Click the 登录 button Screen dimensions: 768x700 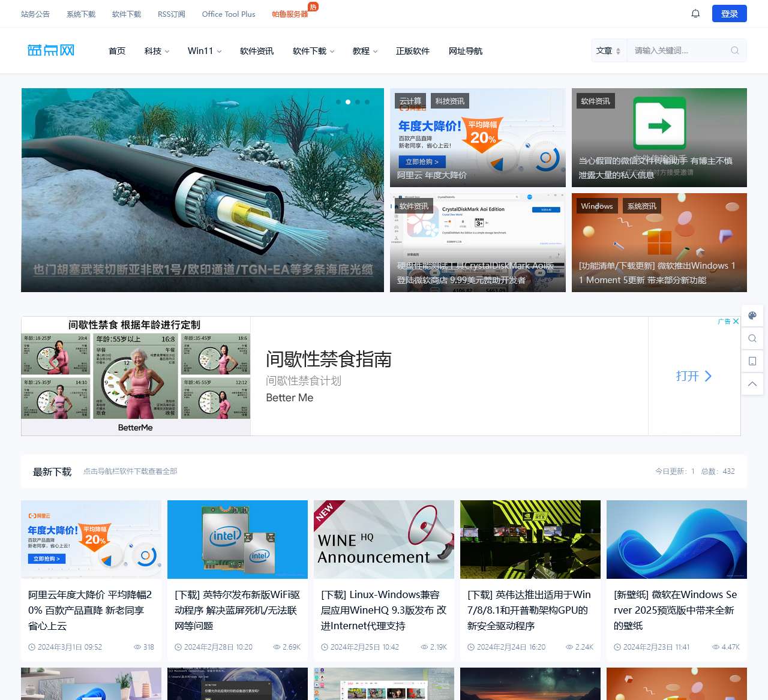point(729,13)
